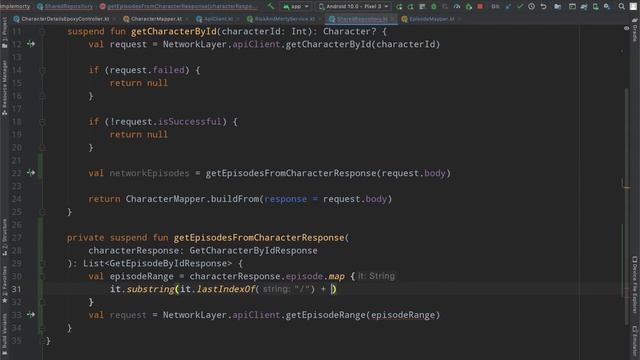Toggle the Emulator tool window
This screenshot has width=640, height=360.
pyautogui.click(x=635, y=342)
